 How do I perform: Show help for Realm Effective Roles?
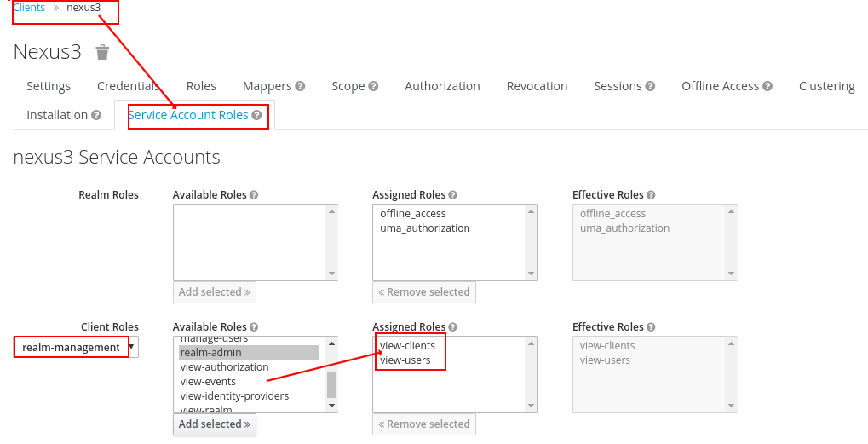coord(651,195)
